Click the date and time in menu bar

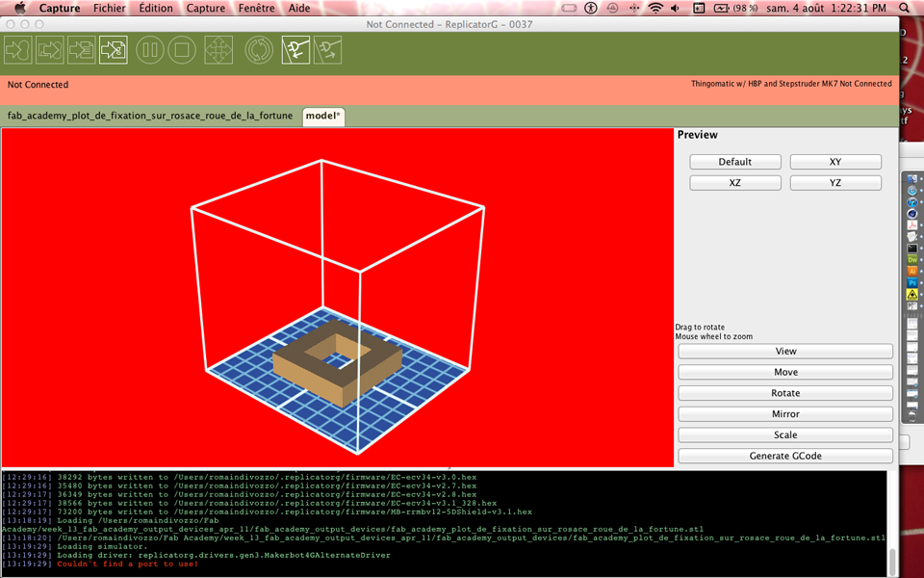[x=826, y=9]
